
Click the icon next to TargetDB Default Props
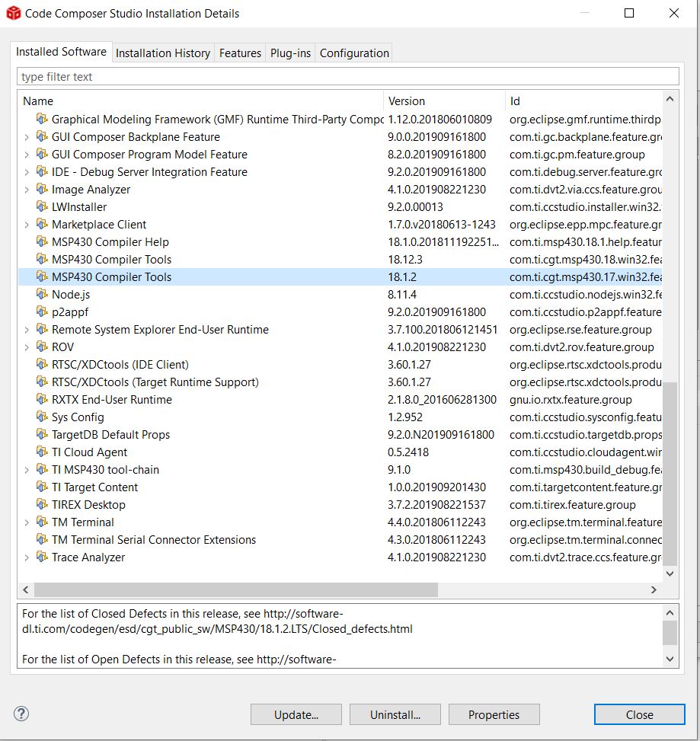pos(42,434)
